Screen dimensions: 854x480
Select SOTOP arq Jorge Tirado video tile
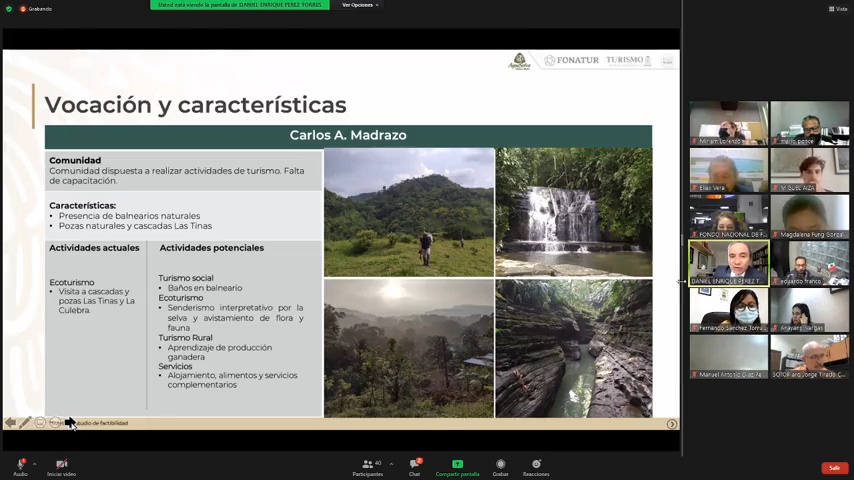pyautogui.click(x=809, y=357)
